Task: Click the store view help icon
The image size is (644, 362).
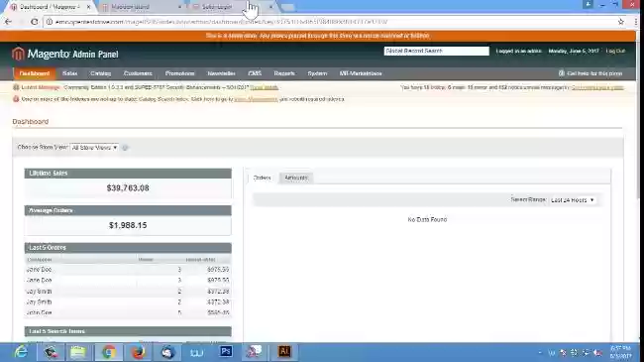Action: tap(125, 147)
